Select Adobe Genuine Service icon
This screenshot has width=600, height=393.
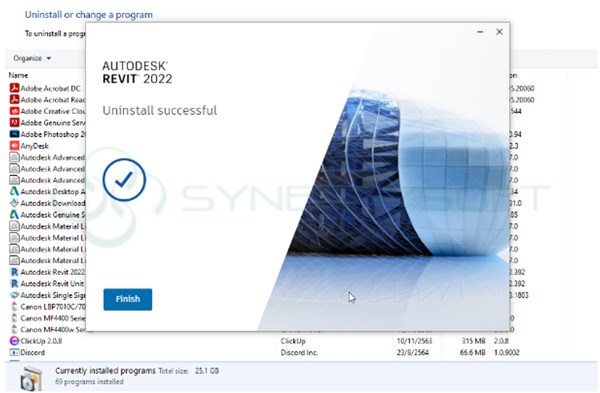point(14,122)
